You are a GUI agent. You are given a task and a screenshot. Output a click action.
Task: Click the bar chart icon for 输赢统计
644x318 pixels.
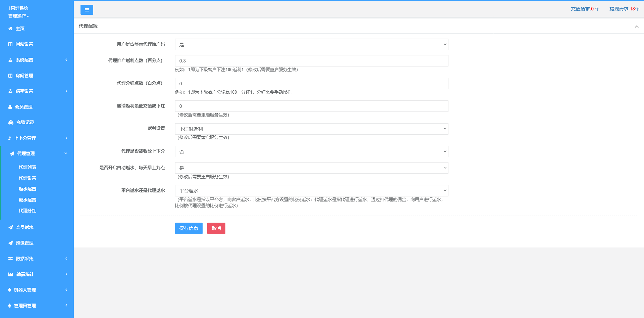[x=11, y=275]
